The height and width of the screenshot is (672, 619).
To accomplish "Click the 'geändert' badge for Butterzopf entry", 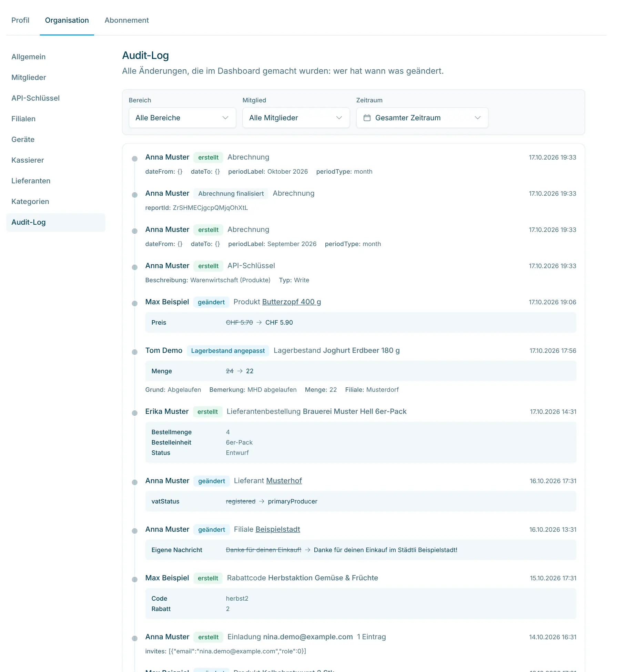I will [211, 302].
